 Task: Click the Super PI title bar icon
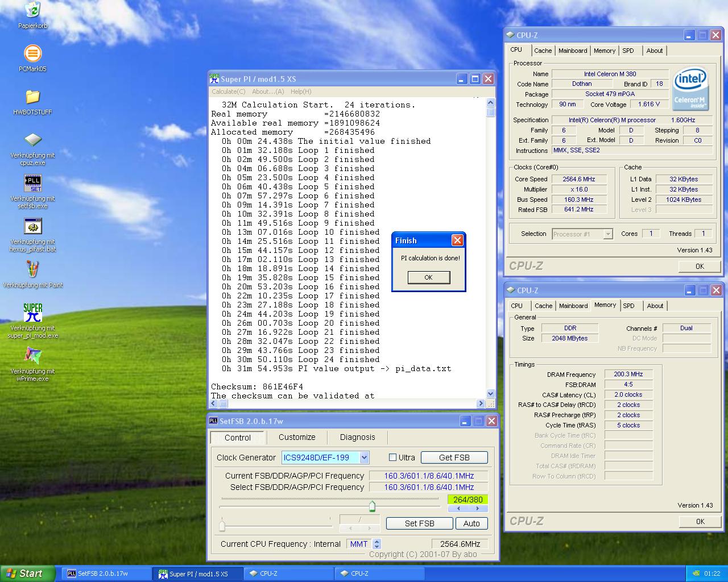pyautogui.click(x=214, y=78)
